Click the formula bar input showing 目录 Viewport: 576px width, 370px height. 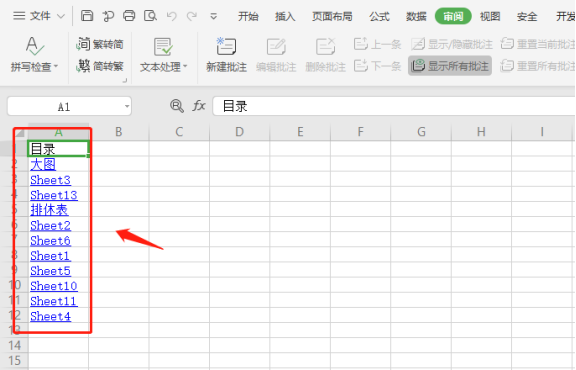(394, 106)
